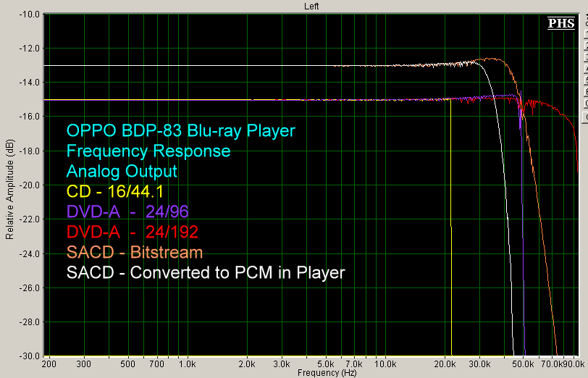Click the -26.0 amplitude axis label
588x378 pixels.
(29, 288)
